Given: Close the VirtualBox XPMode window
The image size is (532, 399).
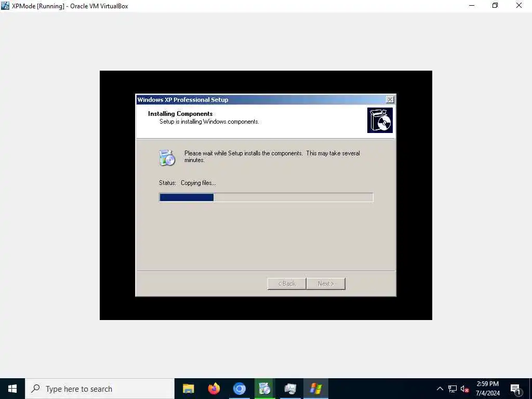Looking at the screenshot, I should (x=519, y=6).
